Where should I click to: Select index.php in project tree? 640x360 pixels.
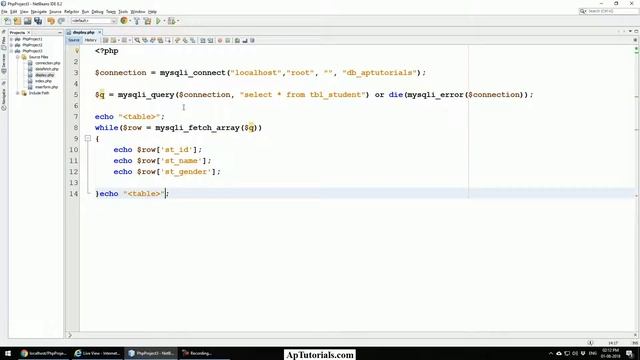[x=43, y=81]
